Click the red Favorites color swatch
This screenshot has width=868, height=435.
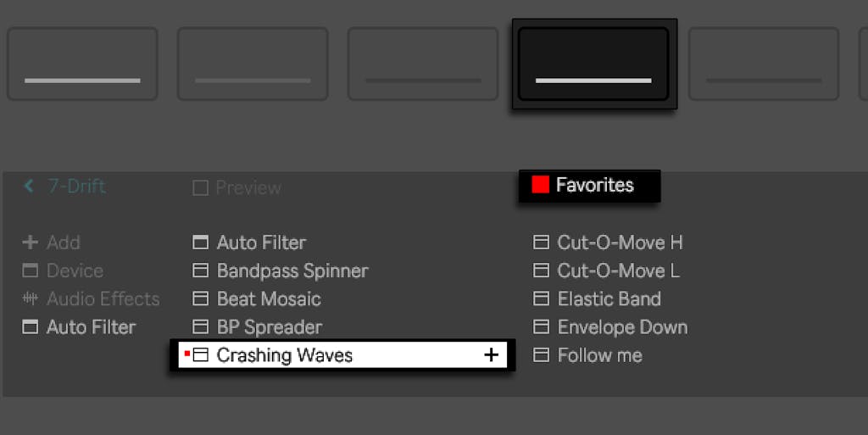pos(540,185)
